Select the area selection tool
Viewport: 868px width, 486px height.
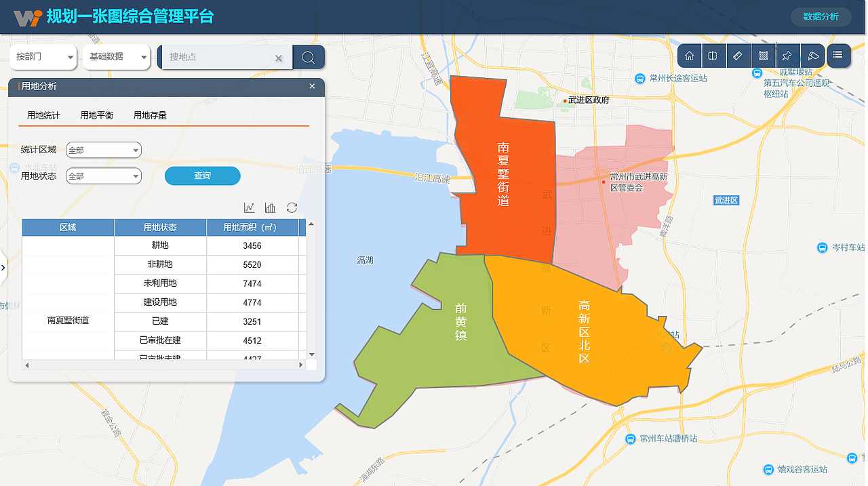click(764, 56)
